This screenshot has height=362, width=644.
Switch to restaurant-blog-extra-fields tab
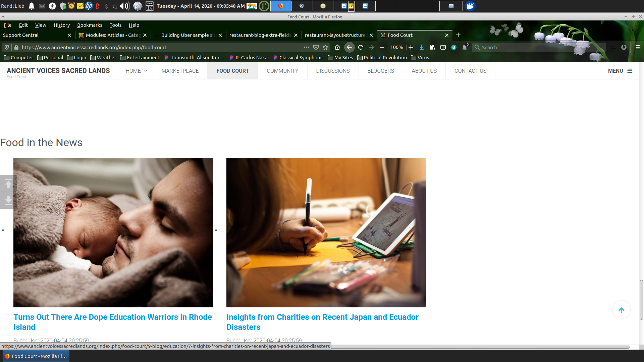260,35
